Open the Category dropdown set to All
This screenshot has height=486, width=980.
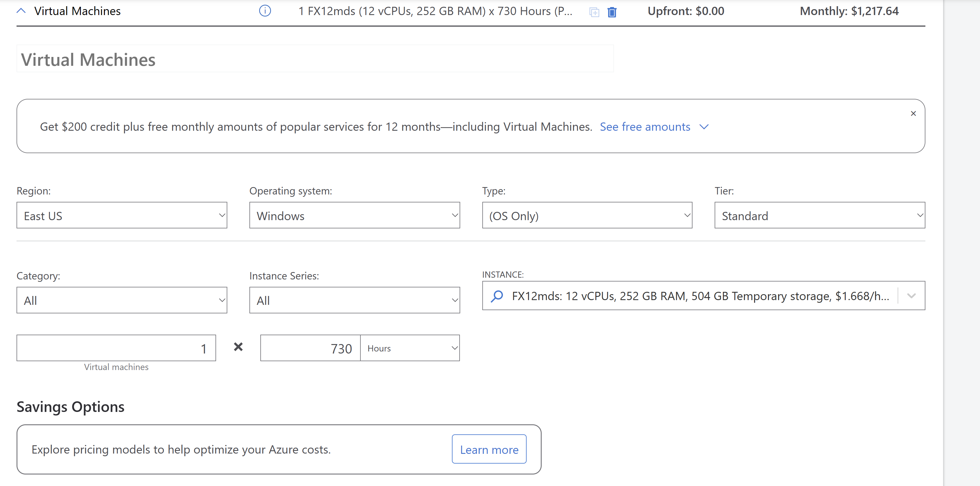pos(122,300)
